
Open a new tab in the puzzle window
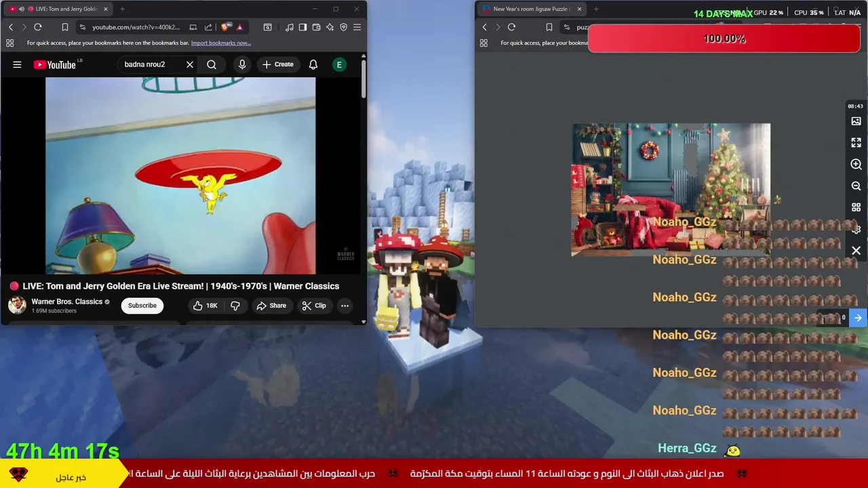[596, 9]
